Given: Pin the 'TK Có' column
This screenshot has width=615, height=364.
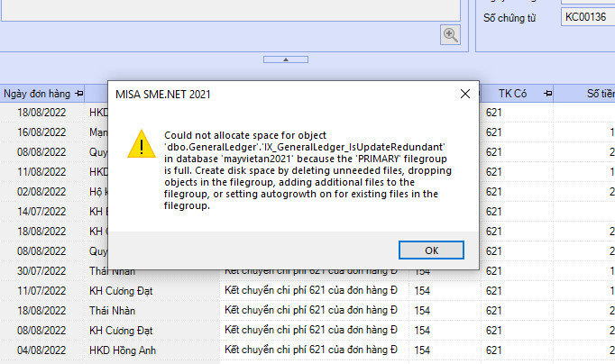Looking at the screenshot, I should pos(548,94).
